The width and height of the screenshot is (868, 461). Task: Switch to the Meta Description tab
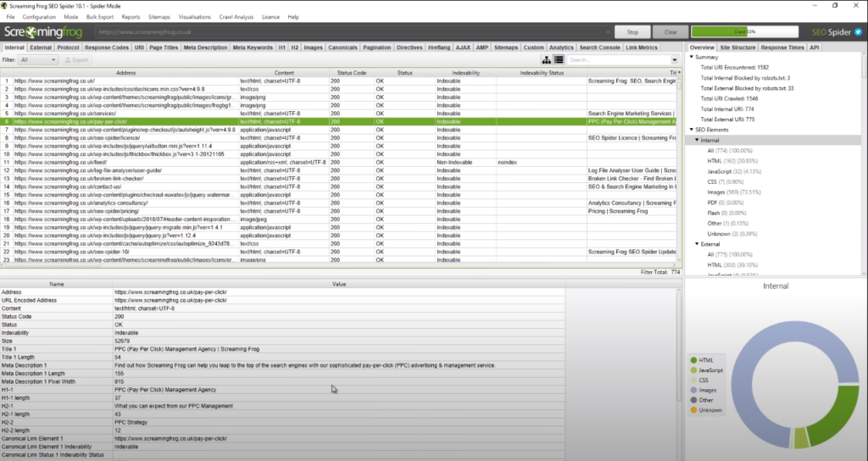click(x=205, y=47)
